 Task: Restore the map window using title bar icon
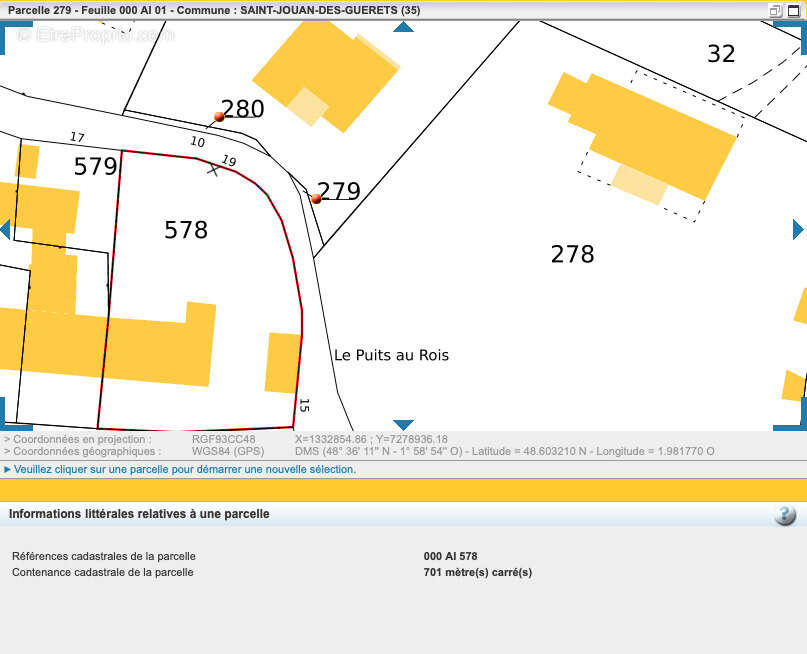(x=775, y=10)
